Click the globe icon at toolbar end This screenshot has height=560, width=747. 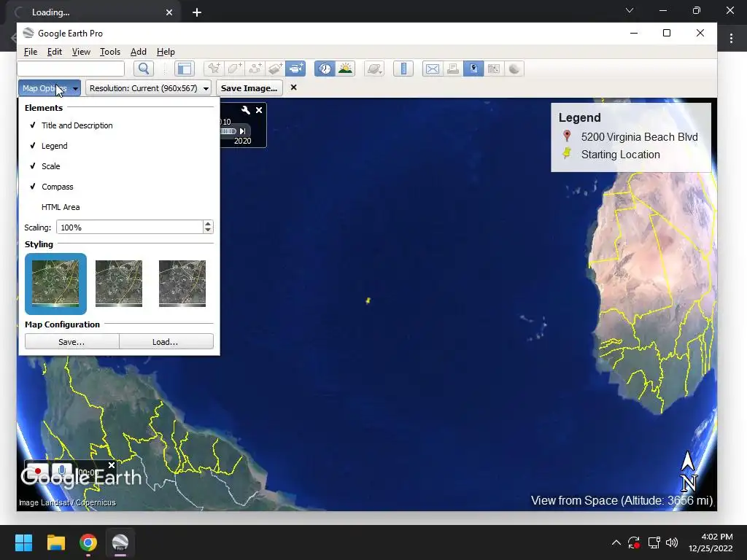pos(514,69)
